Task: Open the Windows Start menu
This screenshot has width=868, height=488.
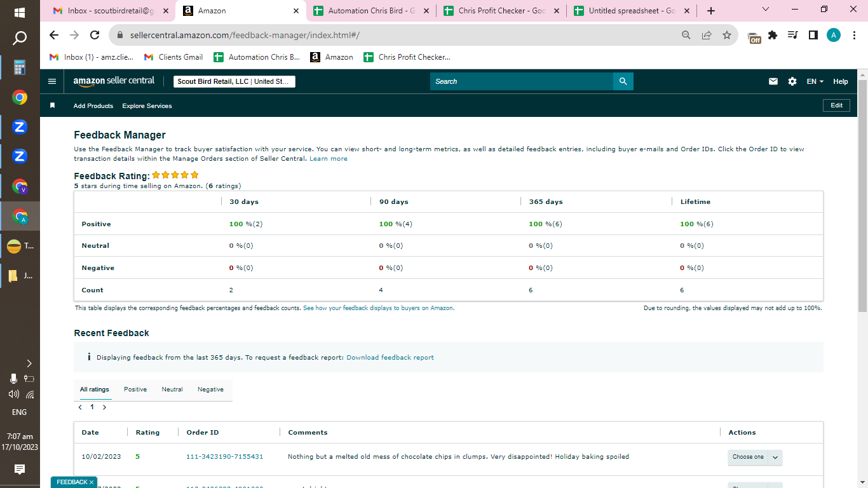Action: point(20,13)
